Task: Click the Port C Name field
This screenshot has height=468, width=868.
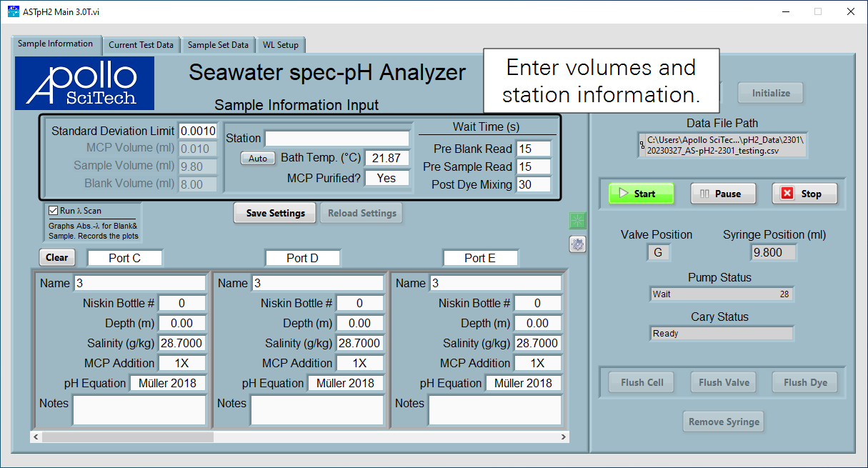Action: click(139, 283)
